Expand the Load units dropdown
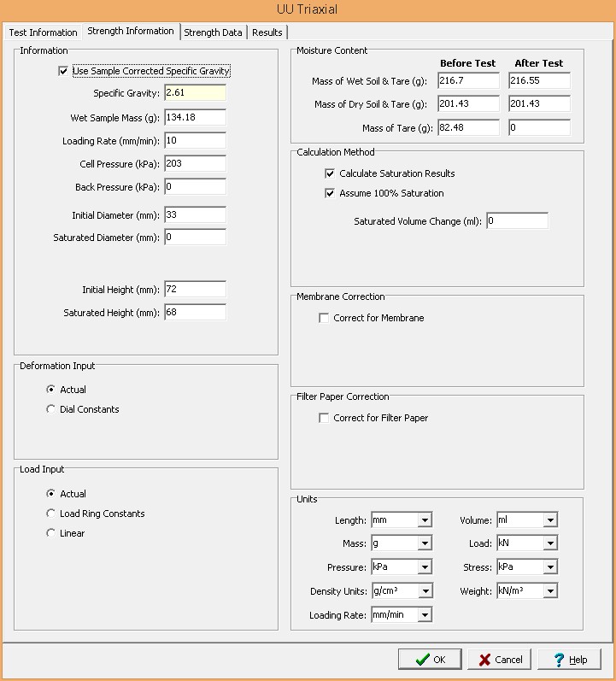 pos(550,543)
